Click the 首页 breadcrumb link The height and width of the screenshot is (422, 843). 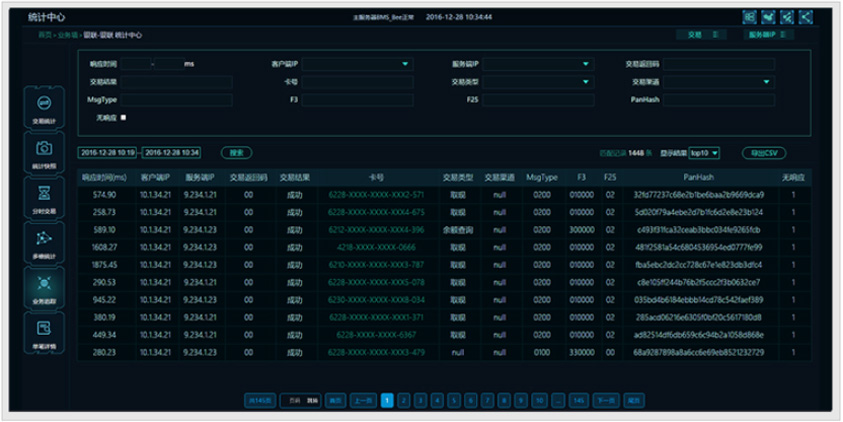coord(44,34)
